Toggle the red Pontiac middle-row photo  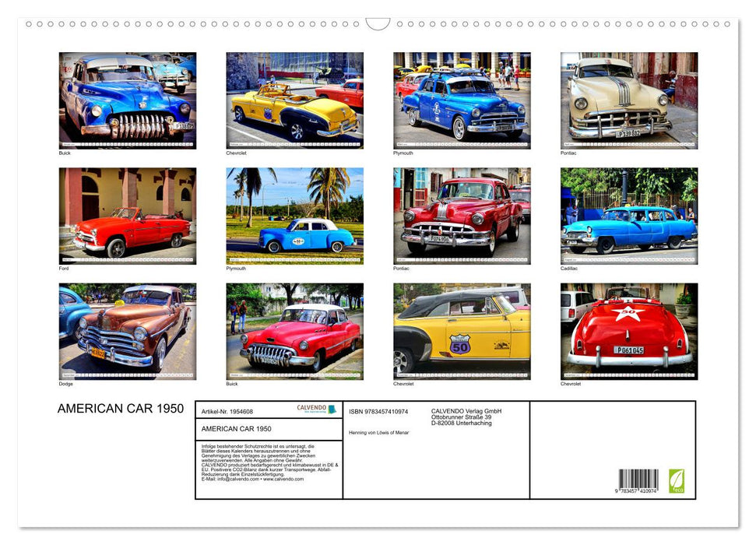pos(460,216)
